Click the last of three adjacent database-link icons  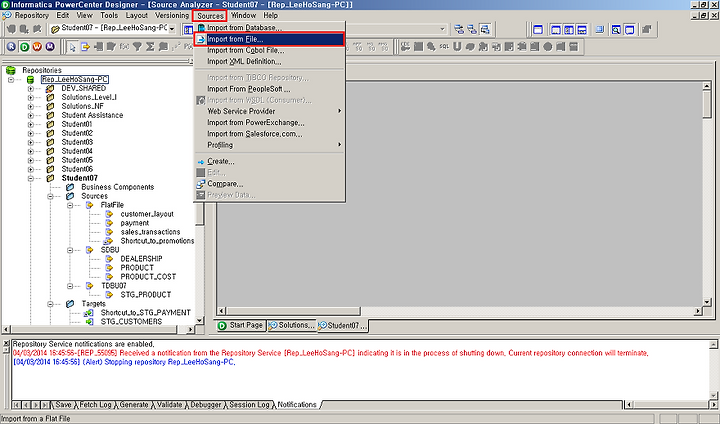click(485, 30)
